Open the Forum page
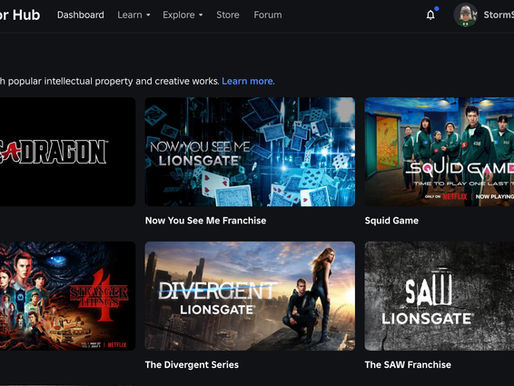The image size is (514, 386). tap(268, 15)
